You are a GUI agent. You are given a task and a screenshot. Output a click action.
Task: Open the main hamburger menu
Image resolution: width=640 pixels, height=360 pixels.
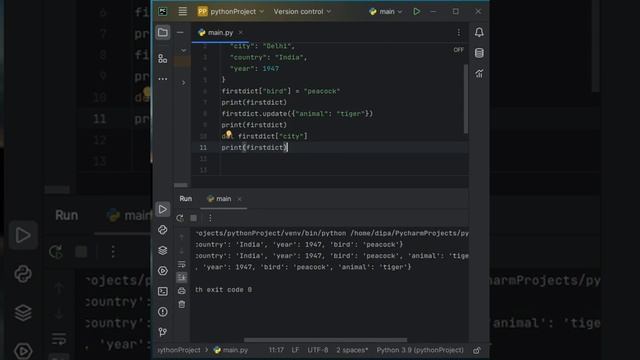[x=182, y=11]
